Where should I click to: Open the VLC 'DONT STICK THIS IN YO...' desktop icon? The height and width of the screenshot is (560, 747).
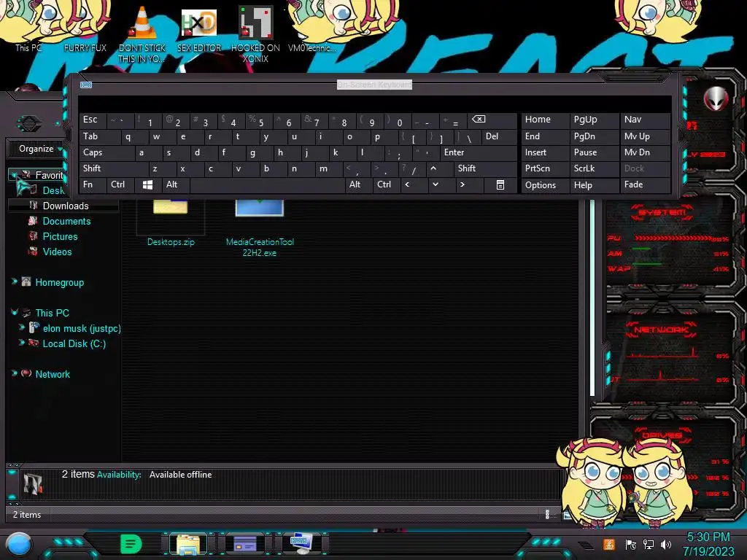pyautogui.click(x=142, y=34)
